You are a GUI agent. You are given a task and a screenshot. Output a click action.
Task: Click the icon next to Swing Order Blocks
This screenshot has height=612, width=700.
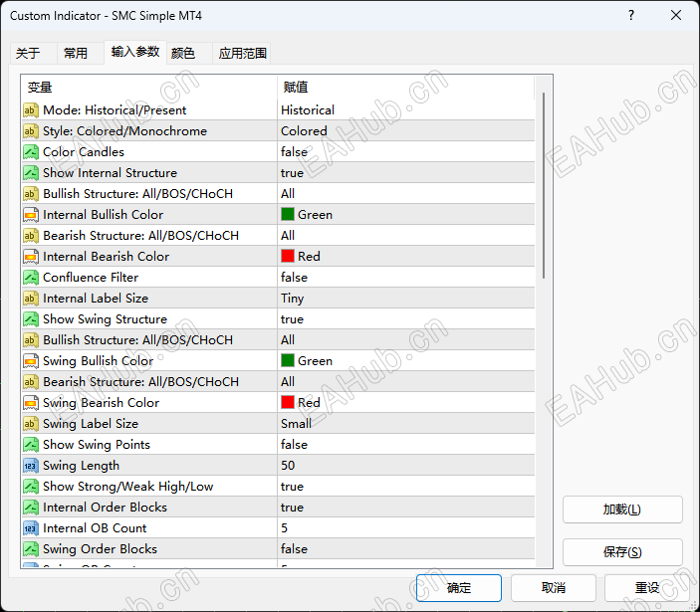point(31,549)
